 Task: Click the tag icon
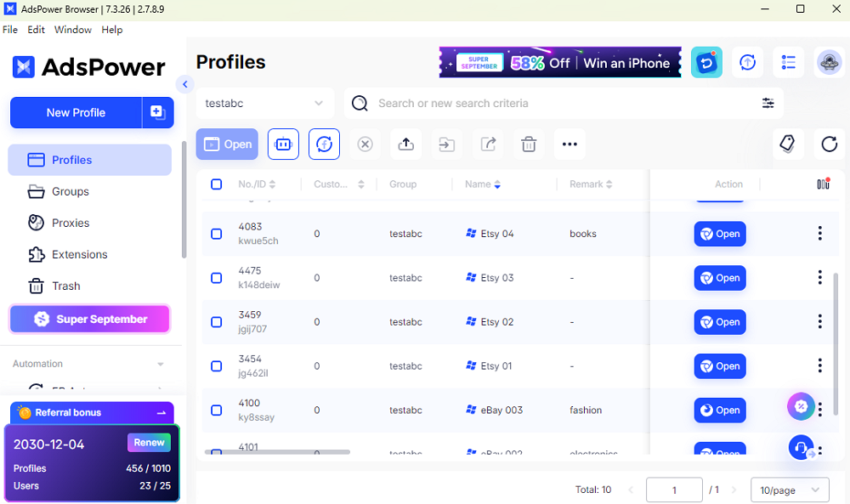788,144
